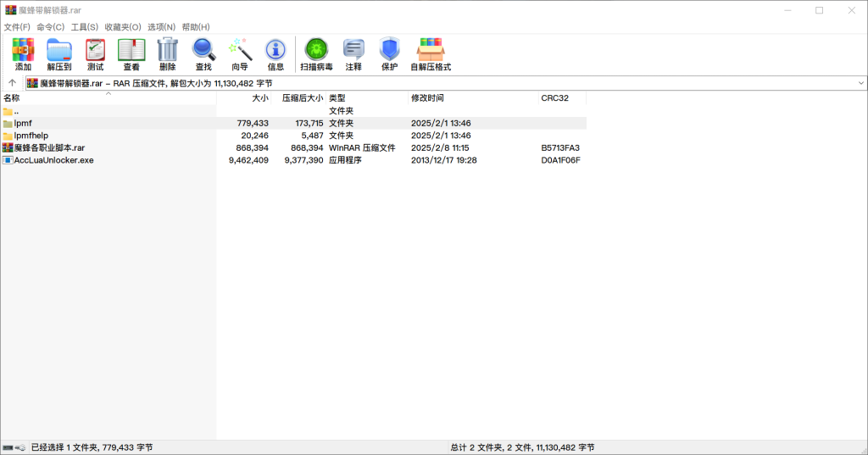The image size is (868, 455).
Task: Click the type cell 应用程序
Action: 345,160
